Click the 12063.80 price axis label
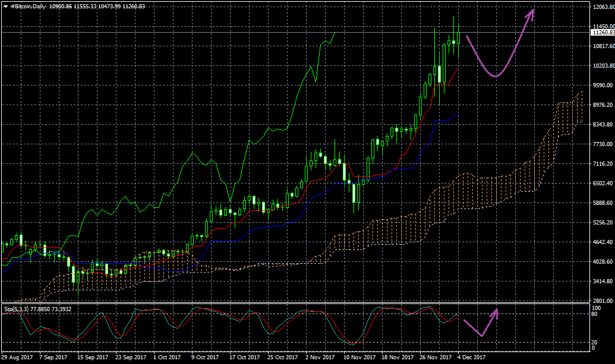This screenshot has height=364, width=615. coord(603,7)
